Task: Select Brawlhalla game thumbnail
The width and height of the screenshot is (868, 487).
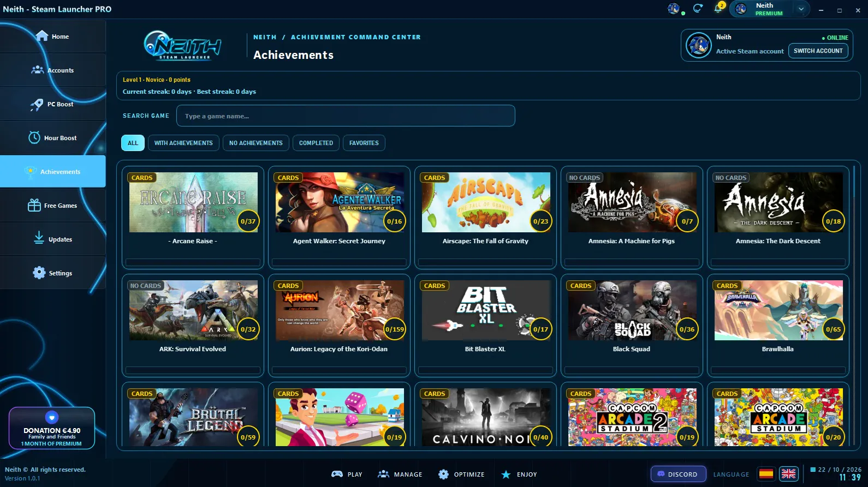Action: pyautogui.click(x=778, y=310)
